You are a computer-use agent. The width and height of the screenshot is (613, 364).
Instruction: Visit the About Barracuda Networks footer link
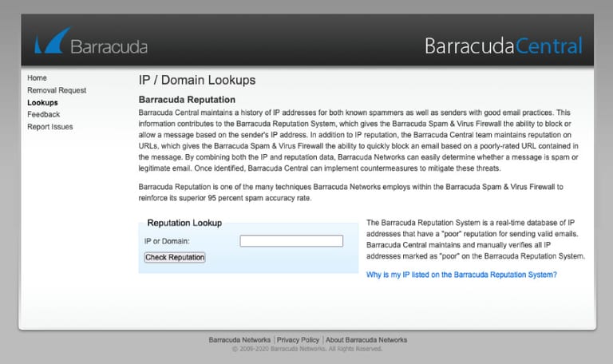click(366, 340)
